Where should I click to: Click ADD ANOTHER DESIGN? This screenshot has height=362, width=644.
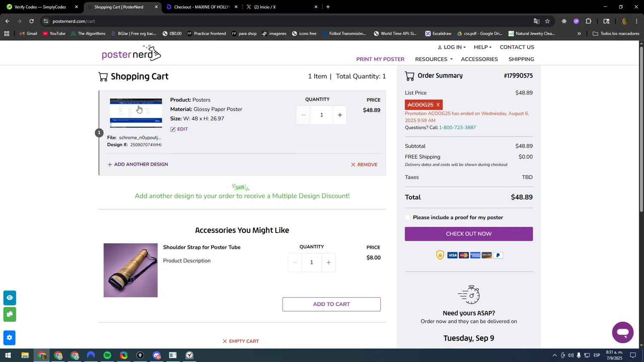tap(137, 164)
